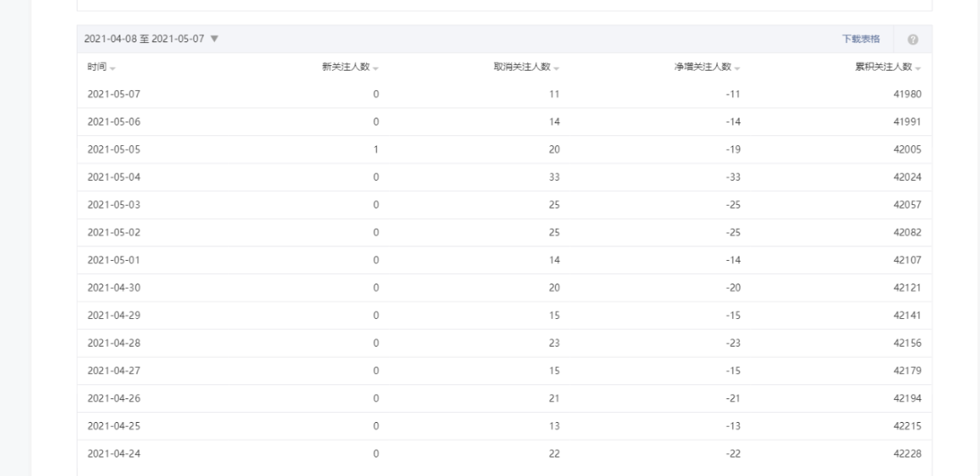
Task: Open the 2021-04-08 至 2021-05-07 date picker
Action: [x=152, y=39]
